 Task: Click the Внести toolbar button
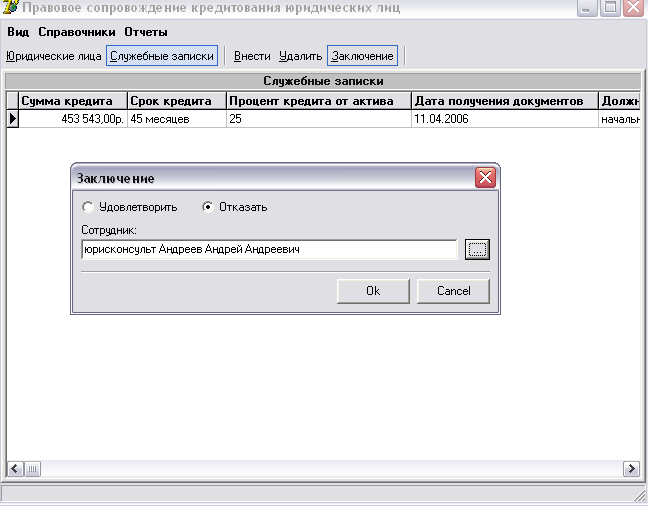coord(252,56)
